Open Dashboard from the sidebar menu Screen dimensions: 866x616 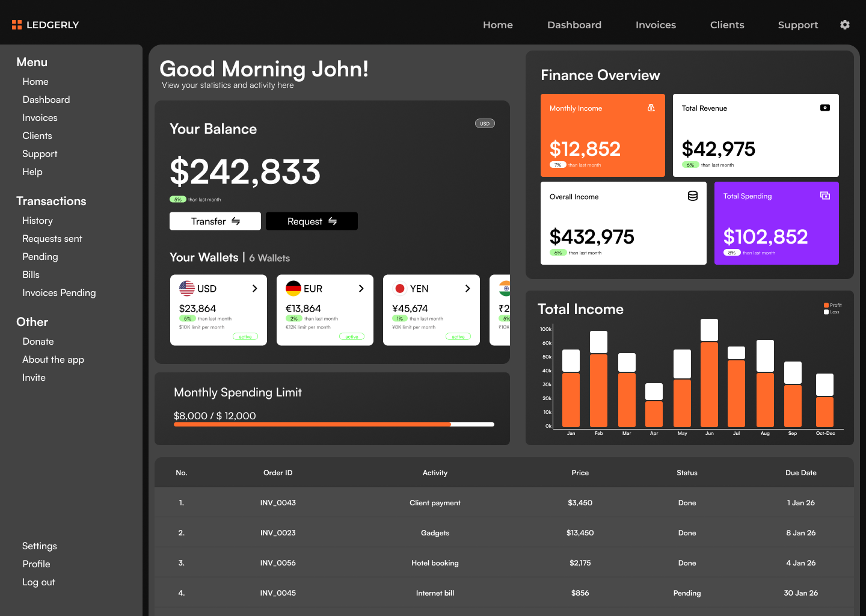click(46, 99)
